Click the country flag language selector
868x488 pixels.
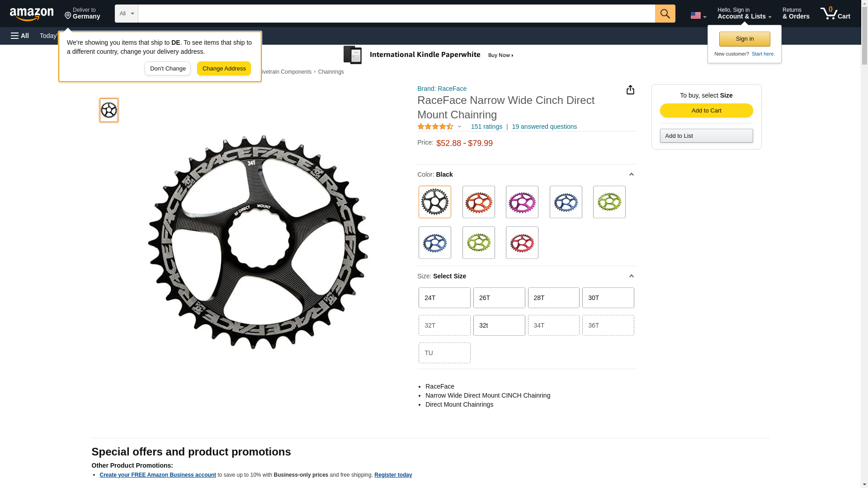tap(698, 15)
